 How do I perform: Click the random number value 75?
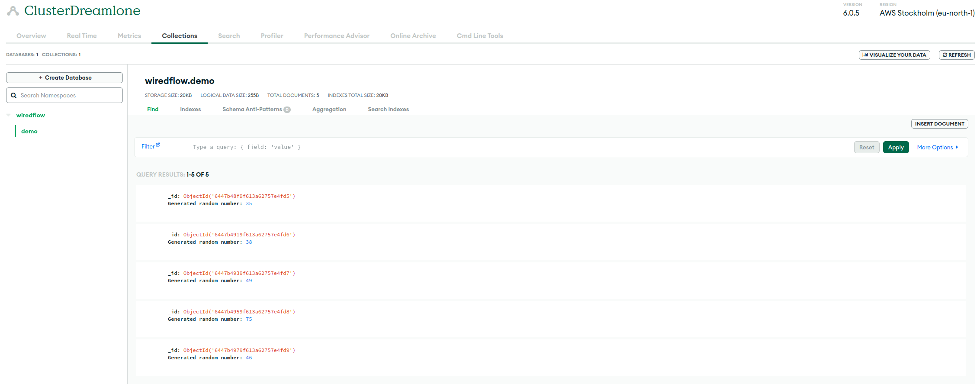[x=249, y=319]
